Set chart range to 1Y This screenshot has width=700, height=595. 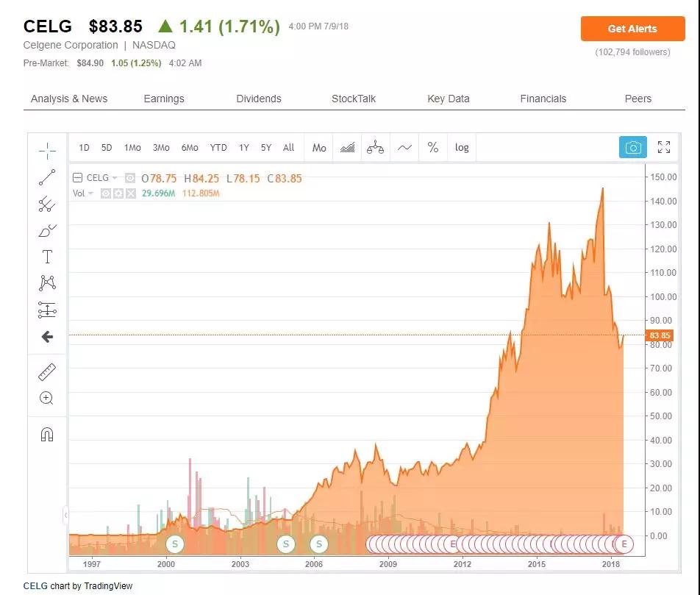tap(244, 147)
